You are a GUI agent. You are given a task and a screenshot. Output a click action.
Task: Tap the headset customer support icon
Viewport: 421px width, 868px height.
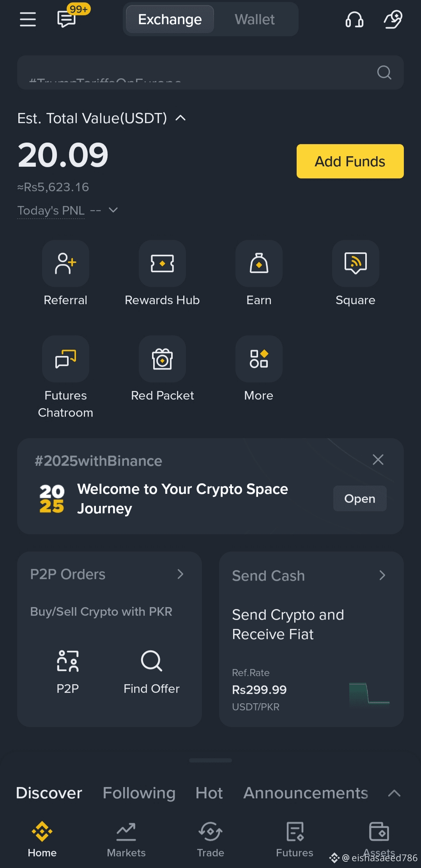pyautogui.click(x=354, y=19)
